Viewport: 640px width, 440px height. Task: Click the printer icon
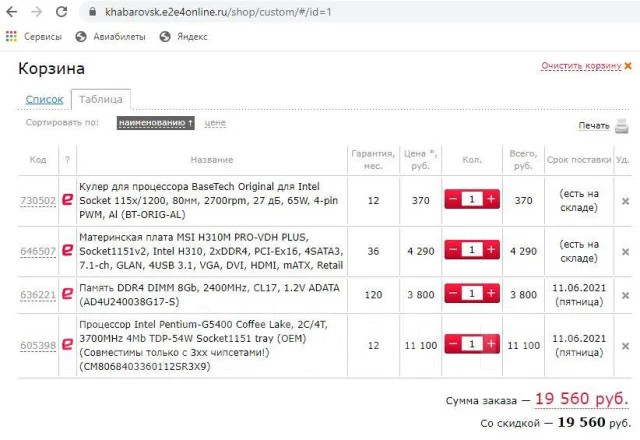[622, 126]
